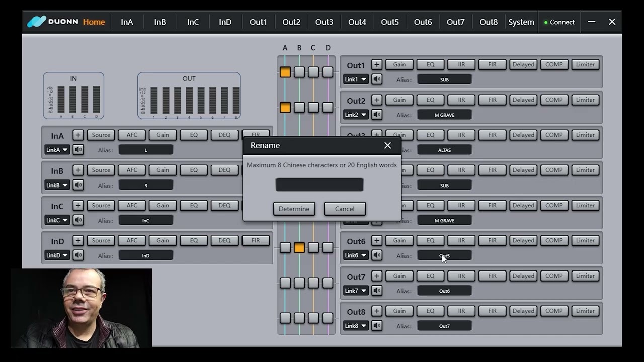The width and height of the screenshot is (644, 362).
Task: Toggle matrix routing A for Out2
Action: (x=285, y=107)
